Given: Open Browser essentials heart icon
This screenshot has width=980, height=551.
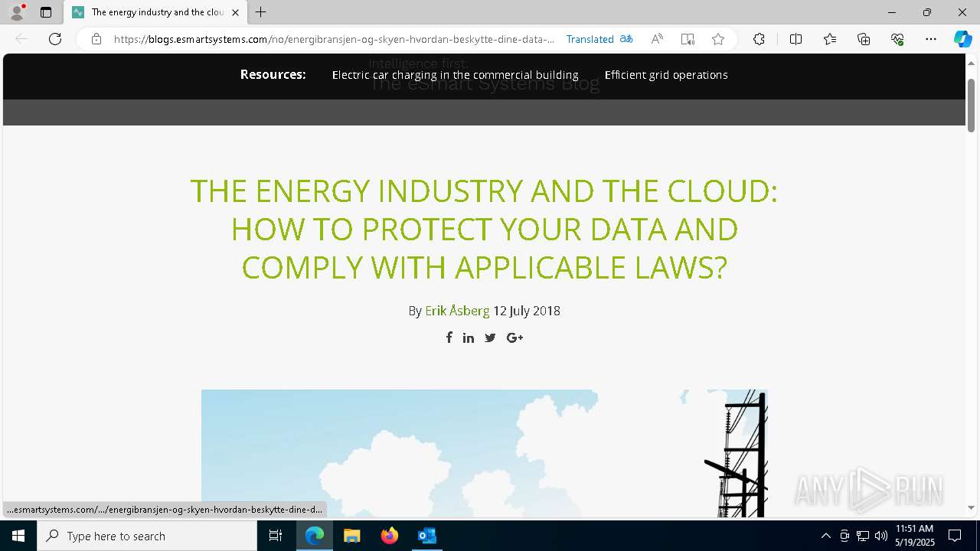Looking at the screenshot, I should (897, 39).
